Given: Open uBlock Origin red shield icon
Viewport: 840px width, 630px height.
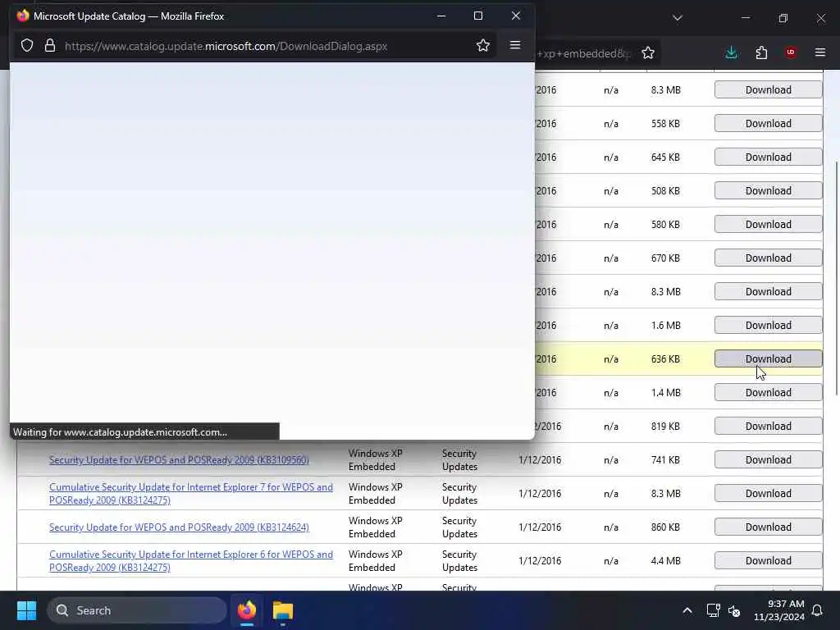Looking at the screenshot, I should click(791, 52).
